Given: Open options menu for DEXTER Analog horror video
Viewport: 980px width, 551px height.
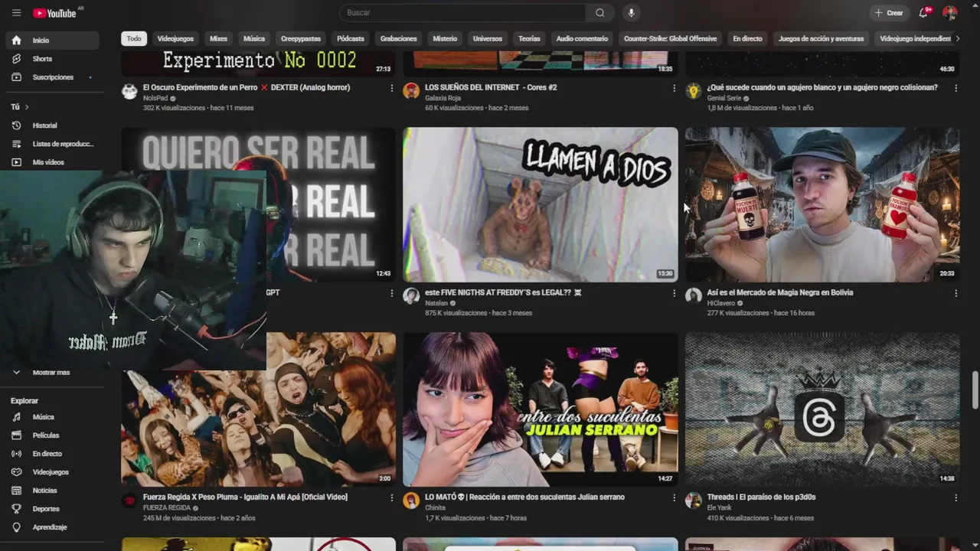Looking at the screenshot, I should 392,88.
